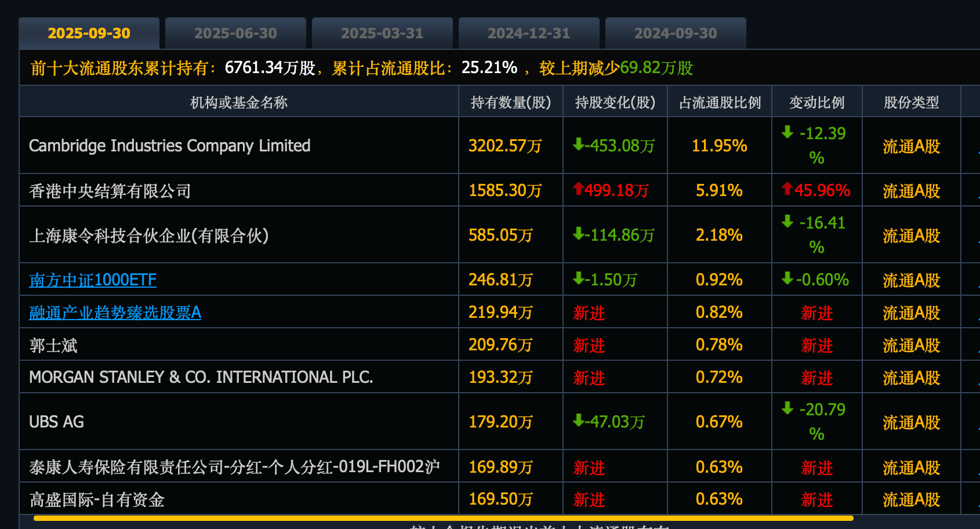Image resolution: width=980 pixels, height=529 pixels.
Task: Click the 11.95% float share ratio
Action: point(719,146)
